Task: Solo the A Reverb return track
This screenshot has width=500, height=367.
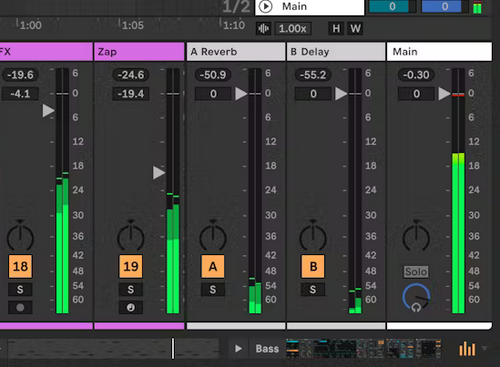Action: (x=213, y=289)
